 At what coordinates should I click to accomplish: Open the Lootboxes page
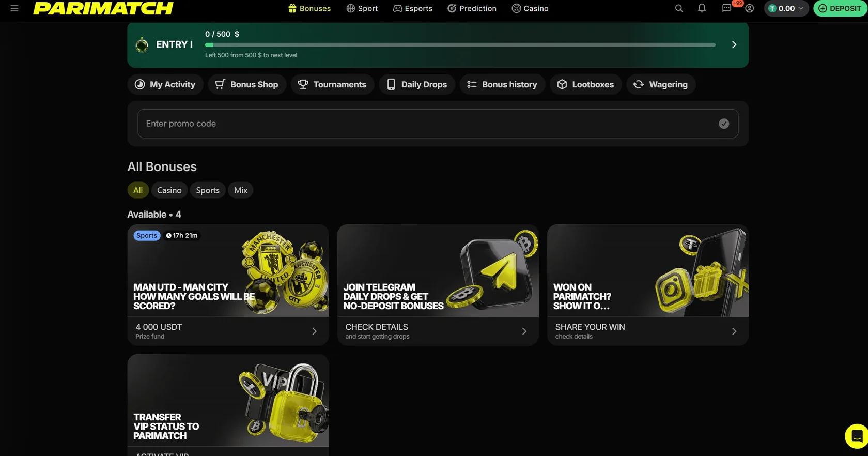586,84
